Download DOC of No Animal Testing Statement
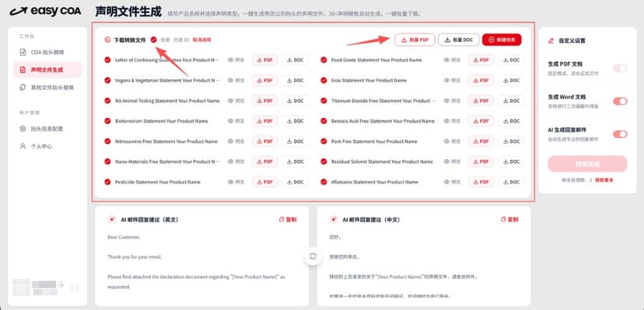Screen dimensions: 644x310 pyautogui.click(x=296, y=100)
